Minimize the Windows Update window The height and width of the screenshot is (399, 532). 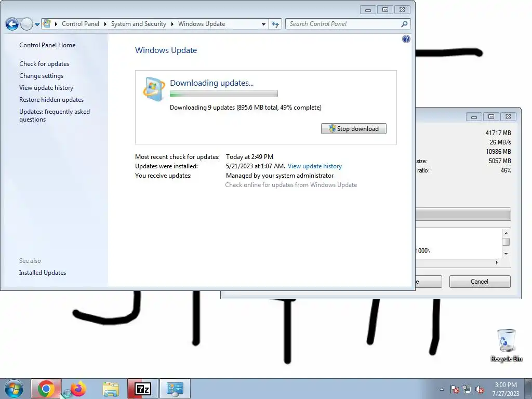[x=368, y=10]
